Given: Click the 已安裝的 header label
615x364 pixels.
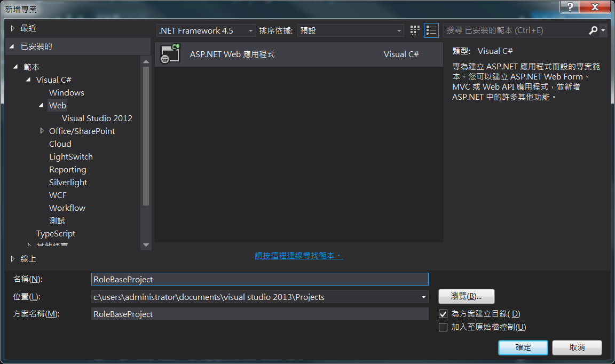Looking at the screenshot, I should point(36,46).
